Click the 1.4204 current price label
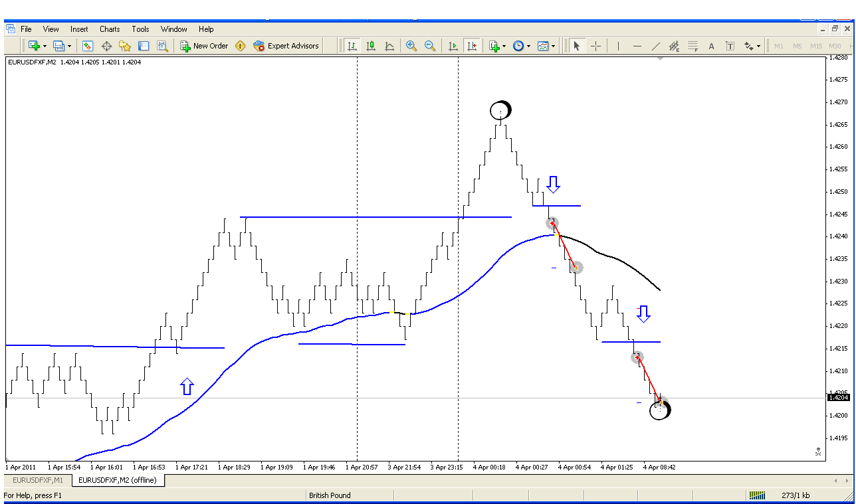The width and height of the screenshot is (856, 504). [839, 397]
